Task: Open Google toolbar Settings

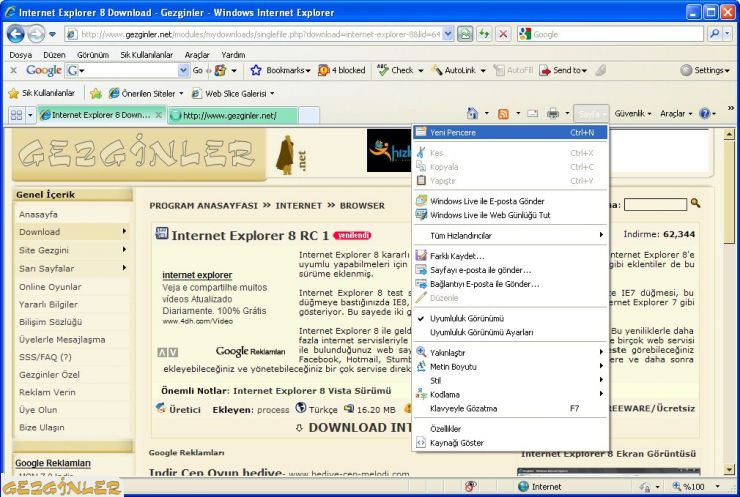Action: coord(705,70)
